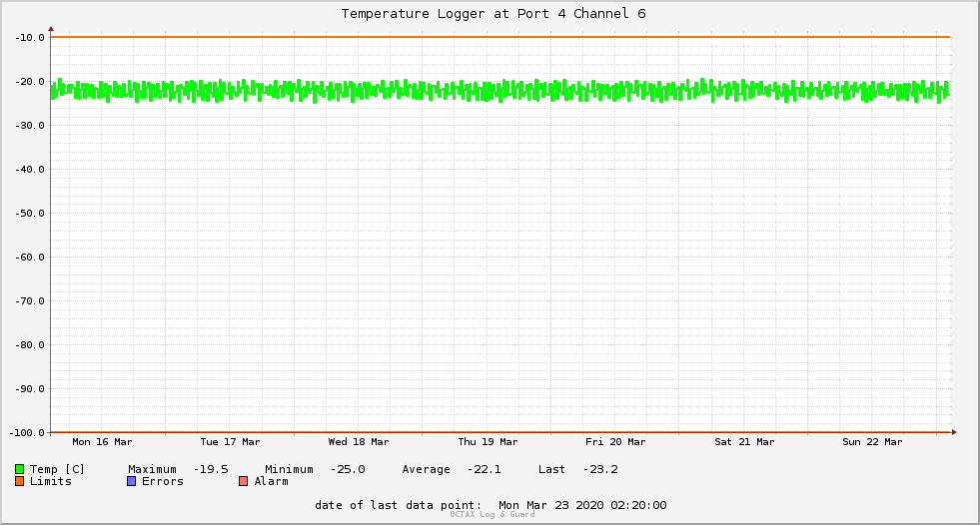Click the orange Limits legend swatch
The height and width of the screenshot is (525, 980).
19,481
